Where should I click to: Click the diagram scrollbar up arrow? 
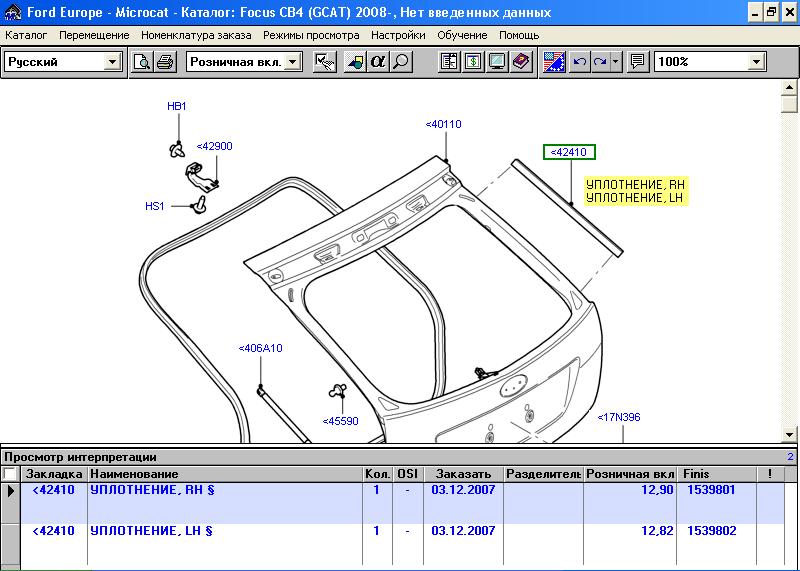tap(789, 87)
